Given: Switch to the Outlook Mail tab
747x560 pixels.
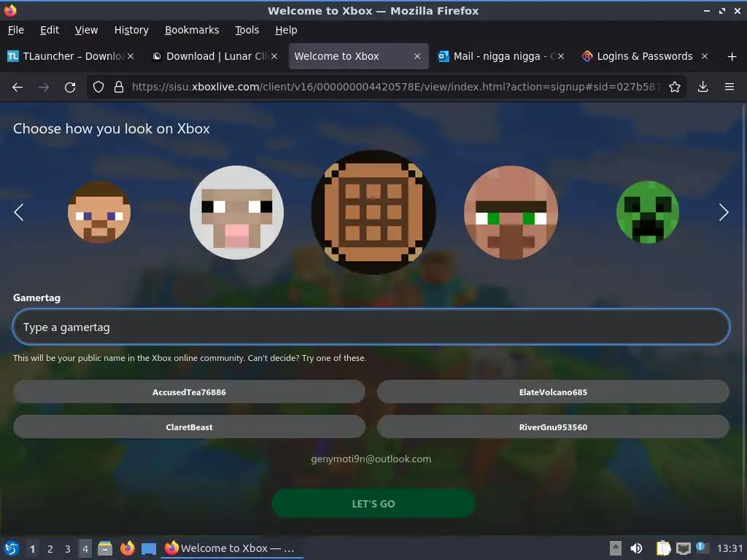Looking at the screenshot, I should click(502, 56).
